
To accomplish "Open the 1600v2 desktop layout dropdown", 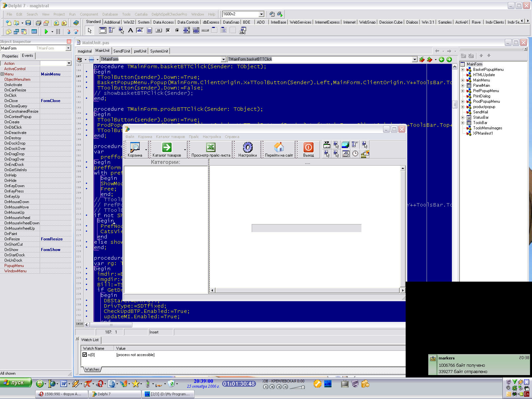I will point(261,14).
